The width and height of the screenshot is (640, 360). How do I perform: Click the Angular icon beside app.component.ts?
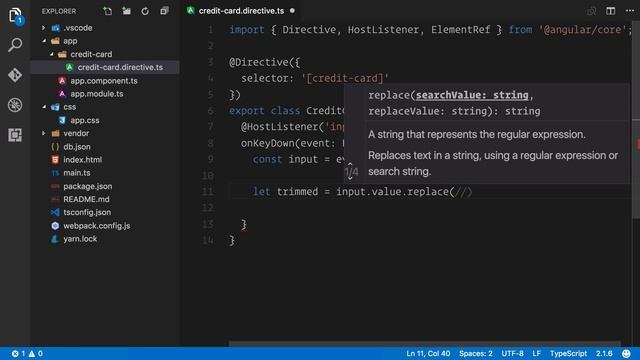point(62,81)
